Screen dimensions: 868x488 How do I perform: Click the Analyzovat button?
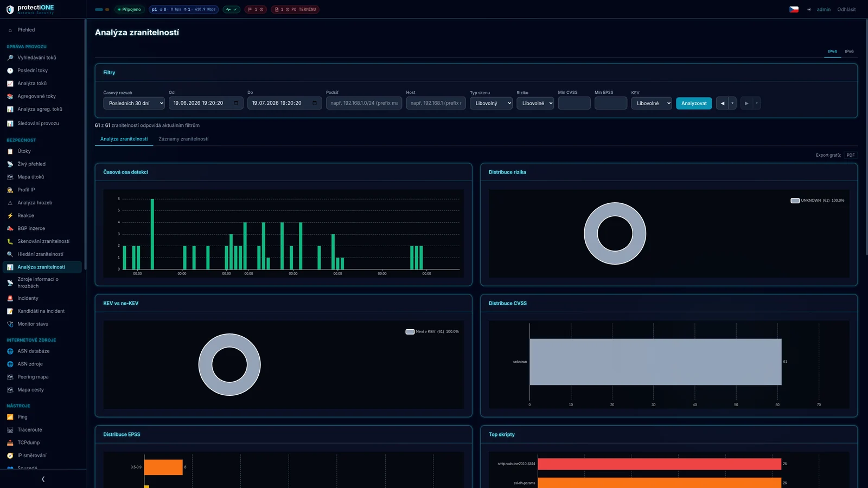click(694, 103)
